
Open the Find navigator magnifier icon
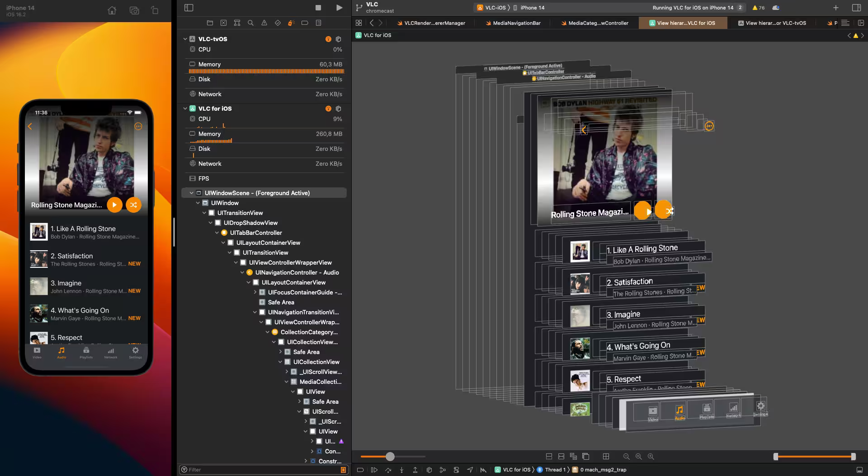[250, 23]
